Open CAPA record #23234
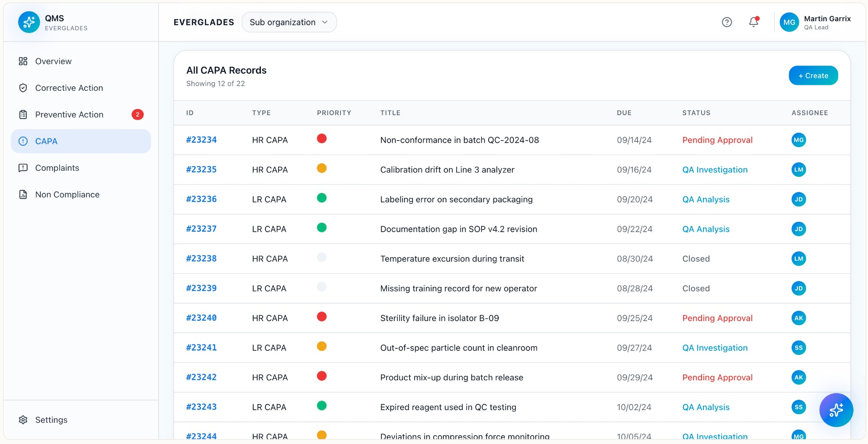The height and width of the screenshot is (444, 868). click(201, 140)
